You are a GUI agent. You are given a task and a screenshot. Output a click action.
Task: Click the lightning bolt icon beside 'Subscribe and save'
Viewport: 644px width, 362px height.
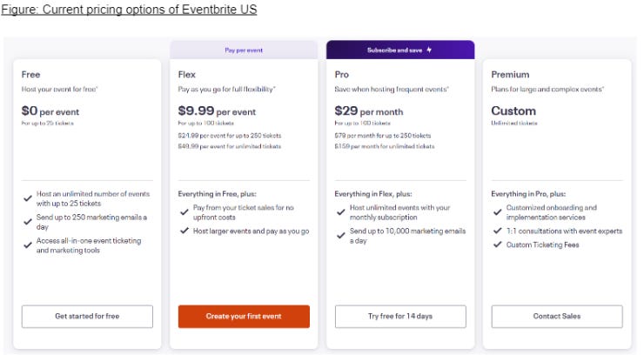coord(429,50)
